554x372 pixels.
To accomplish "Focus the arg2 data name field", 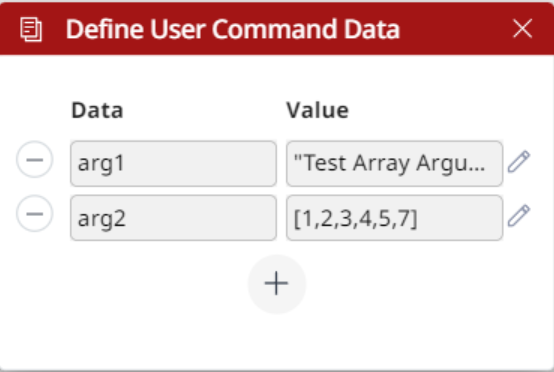I will (x=173, y=218).
